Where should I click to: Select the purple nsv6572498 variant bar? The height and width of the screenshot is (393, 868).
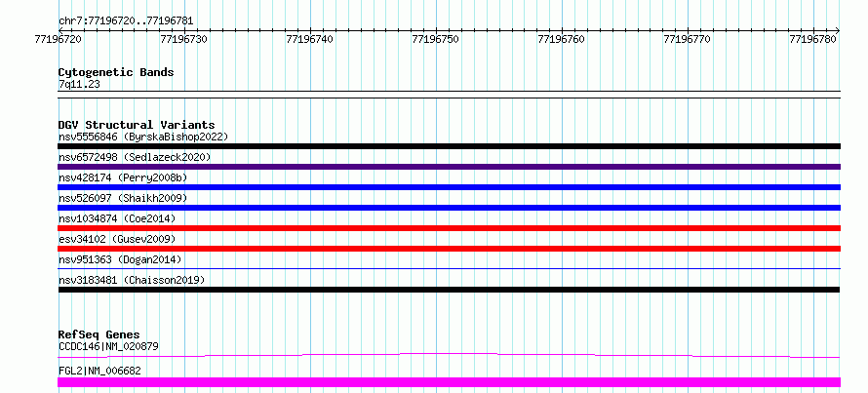(x=449, y=167)
